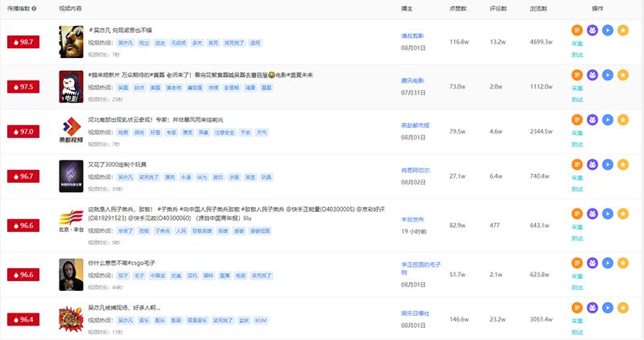
Task: Select the 子弟兵 hot-word tag
Action: (x=163, y=231)
